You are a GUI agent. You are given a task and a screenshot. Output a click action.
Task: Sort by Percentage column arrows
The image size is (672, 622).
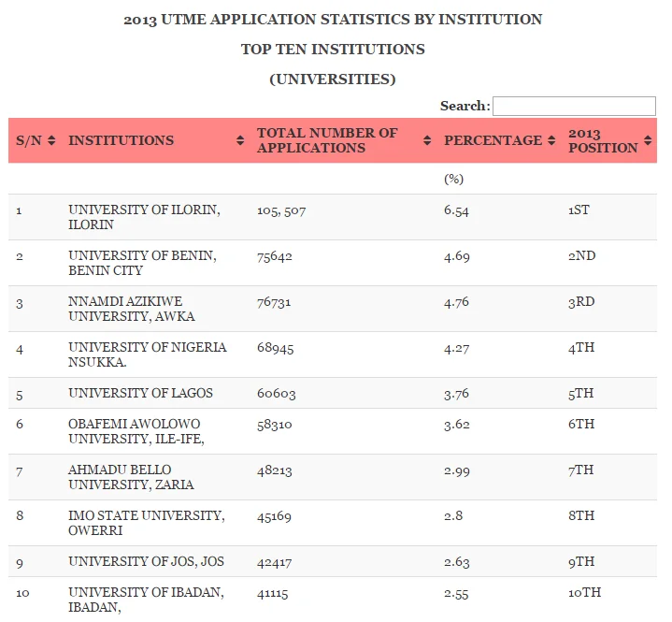(x=551, y=140)
